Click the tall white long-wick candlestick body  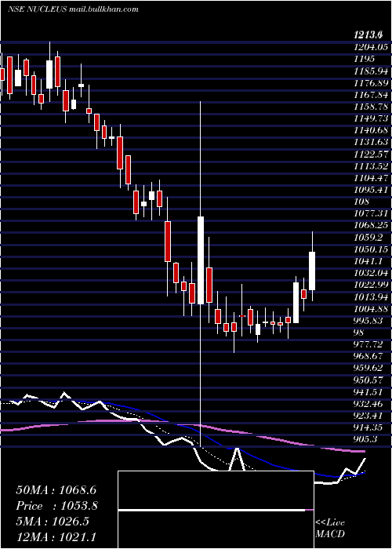click(x=201, y=260)
